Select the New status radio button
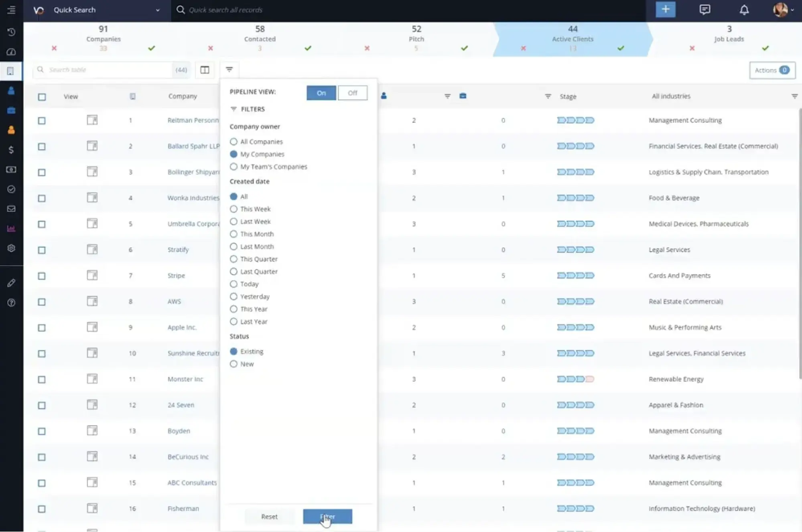The height and width of the screenshot is (532, 802). 234,364
